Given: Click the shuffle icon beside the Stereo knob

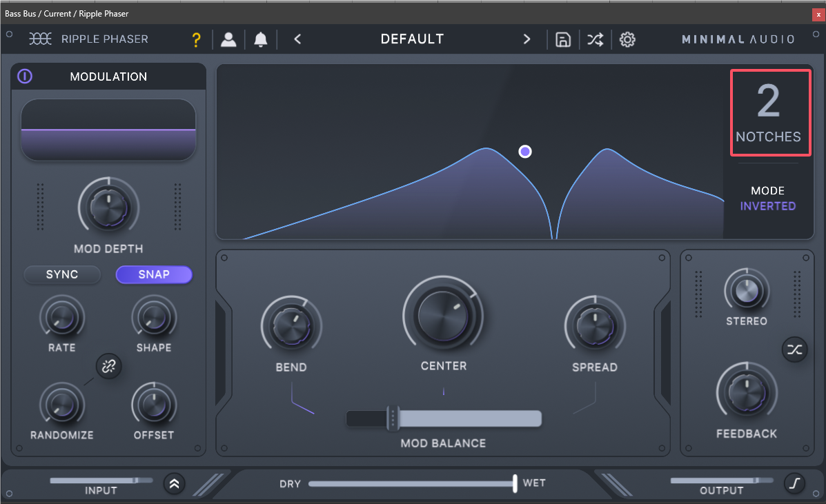Looking at the screenshot, I should [x=795, y=350].
